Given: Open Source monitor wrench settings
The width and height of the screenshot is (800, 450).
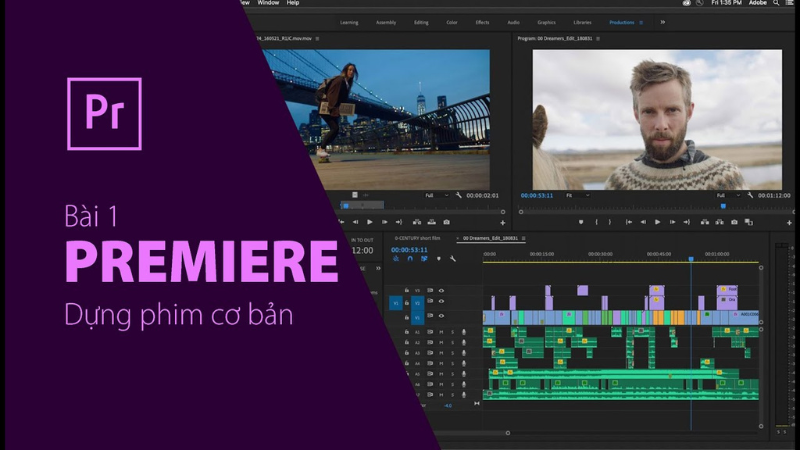Looking at the screenshot, I should [x=459, y=195].
